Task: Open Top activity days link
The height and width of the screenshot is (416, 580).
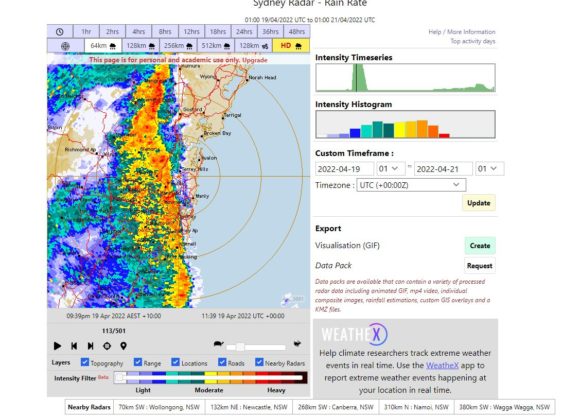Action: pos(473,41)
